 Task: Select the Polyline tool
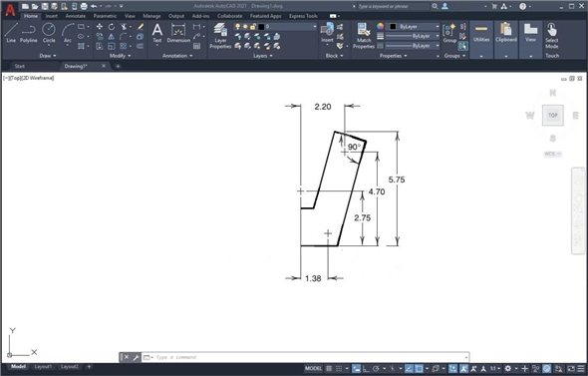coord(29,33)
